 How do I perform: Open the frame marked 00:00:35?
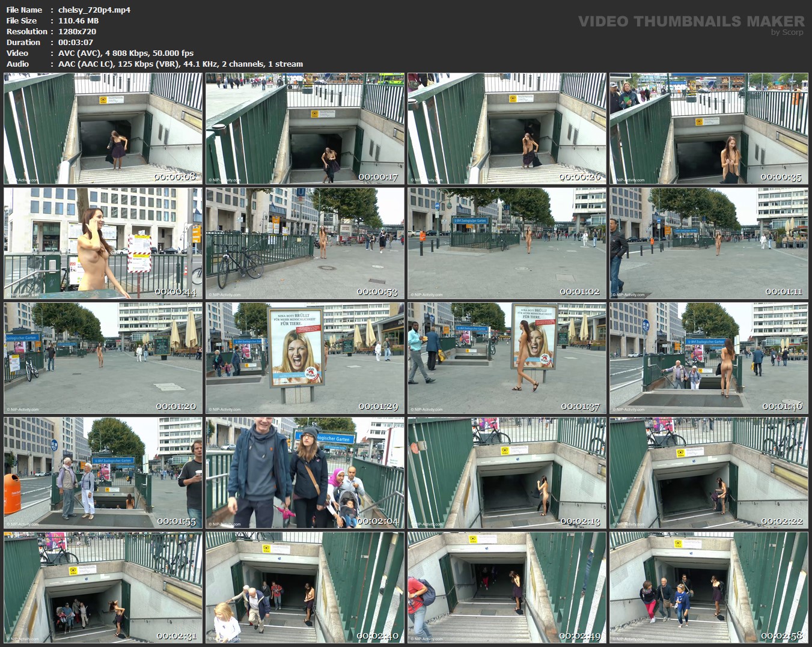[x=709, y=129]
